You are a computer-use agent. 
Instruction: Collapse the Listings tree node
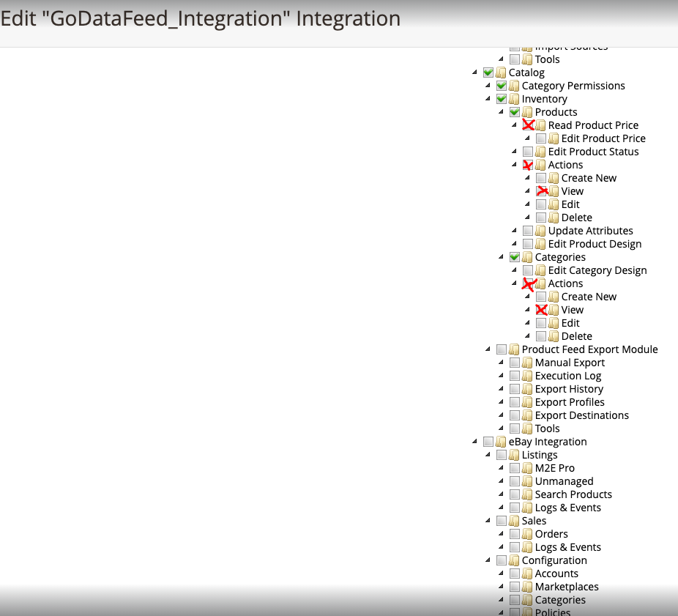tap(488, 454)
